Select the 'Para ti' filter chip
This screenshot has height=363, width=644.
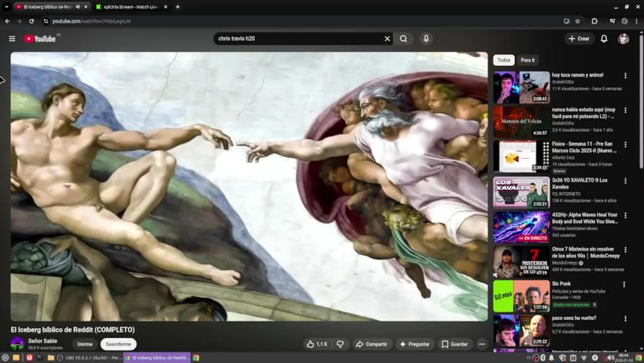coord(528,60)
